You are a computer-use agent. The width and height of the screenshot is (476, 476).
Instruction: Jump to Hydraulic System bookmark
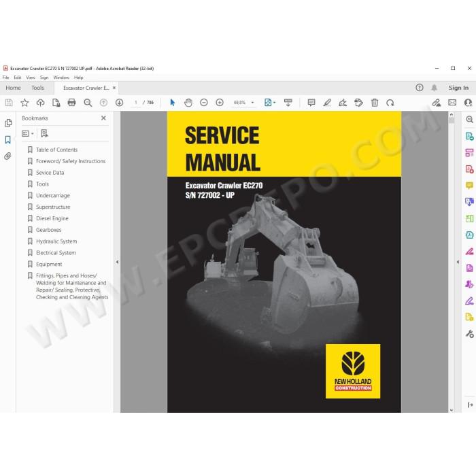click(x=56, y=241)
